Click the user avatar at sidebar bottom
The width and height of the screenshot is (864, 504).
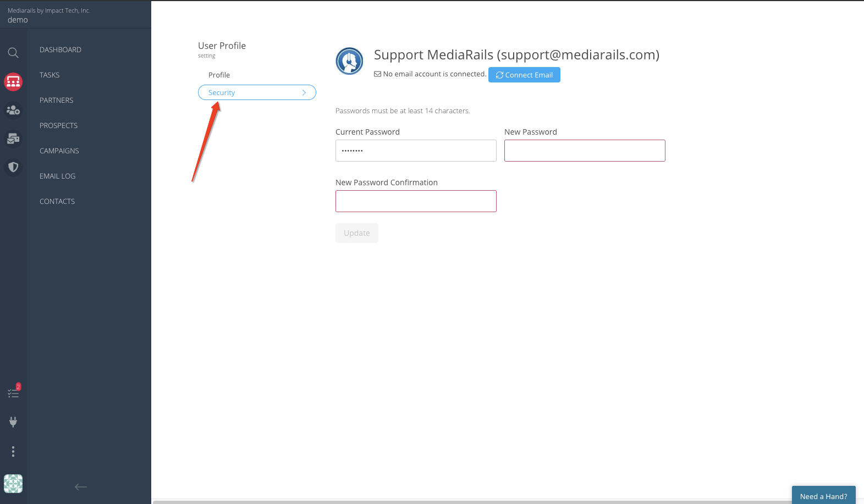(x=13, y=484)
